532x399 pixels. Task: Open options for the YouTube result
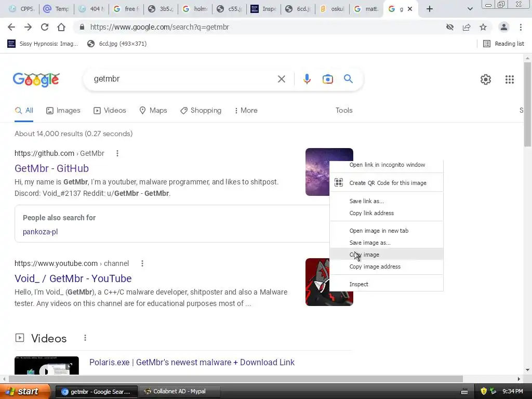pyautogui.click(x=142, y=263)
